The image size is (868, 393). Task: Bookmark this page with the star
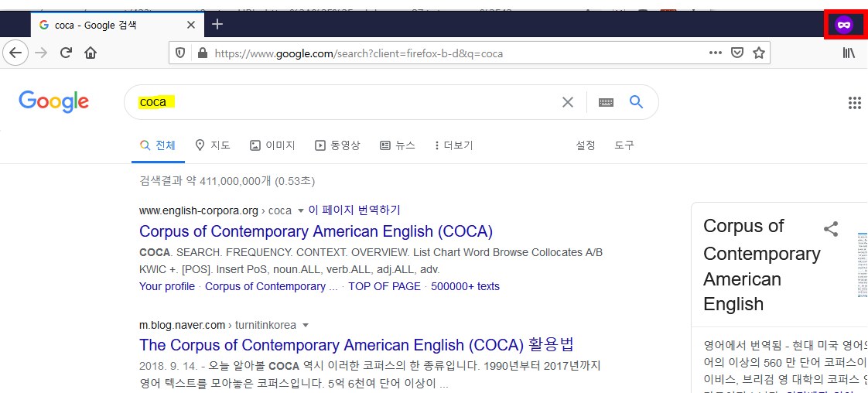tap(758, 53)
